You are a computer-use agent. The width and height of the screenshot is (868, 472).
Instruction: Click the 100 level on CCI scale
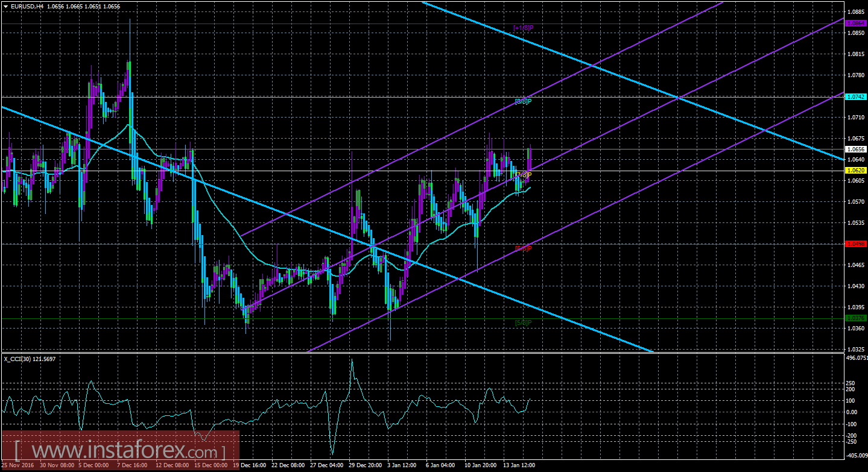tap(852, 400)
